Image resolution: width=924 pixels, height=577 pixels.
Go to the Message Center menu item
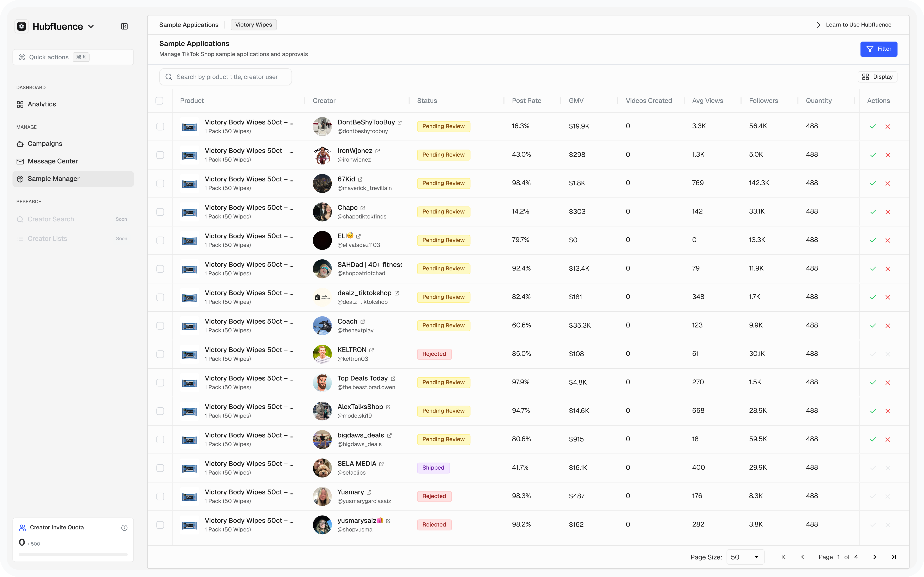tap(53, 161)
